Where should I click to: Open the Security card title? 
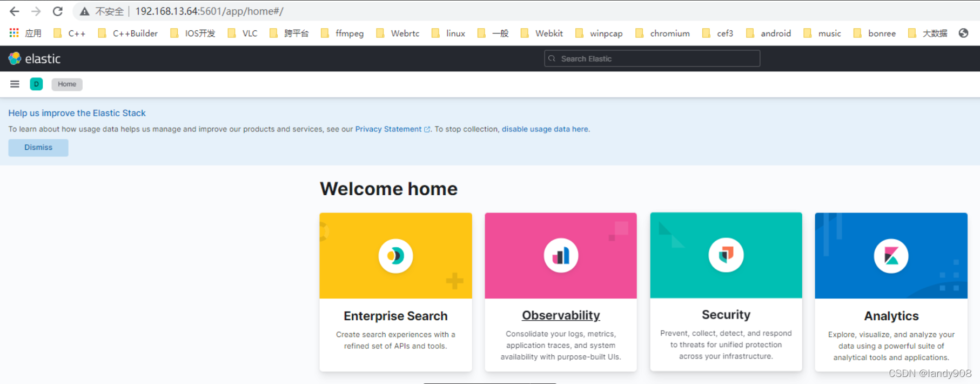(x=726, y=315)
